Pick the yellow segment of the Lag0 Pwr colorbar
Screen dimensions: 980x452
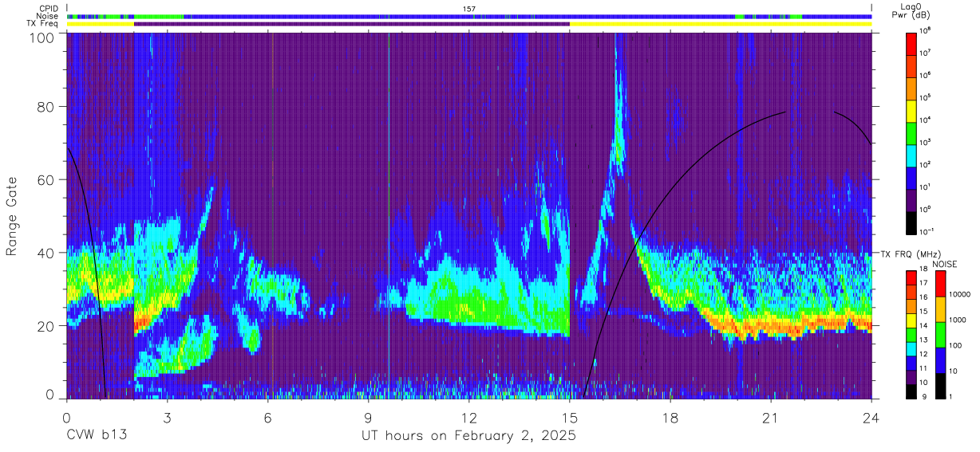(x=911, y=111)
